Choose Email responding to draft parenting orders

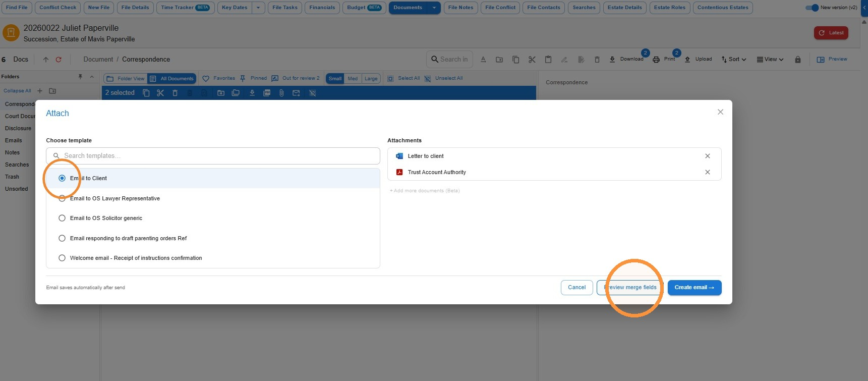[62, 238]
